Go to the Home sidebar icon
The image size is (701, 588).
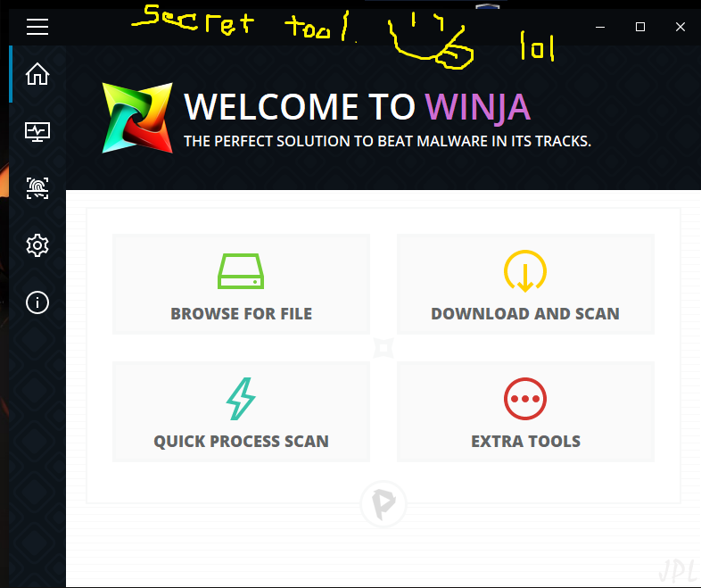pos(37,74)
